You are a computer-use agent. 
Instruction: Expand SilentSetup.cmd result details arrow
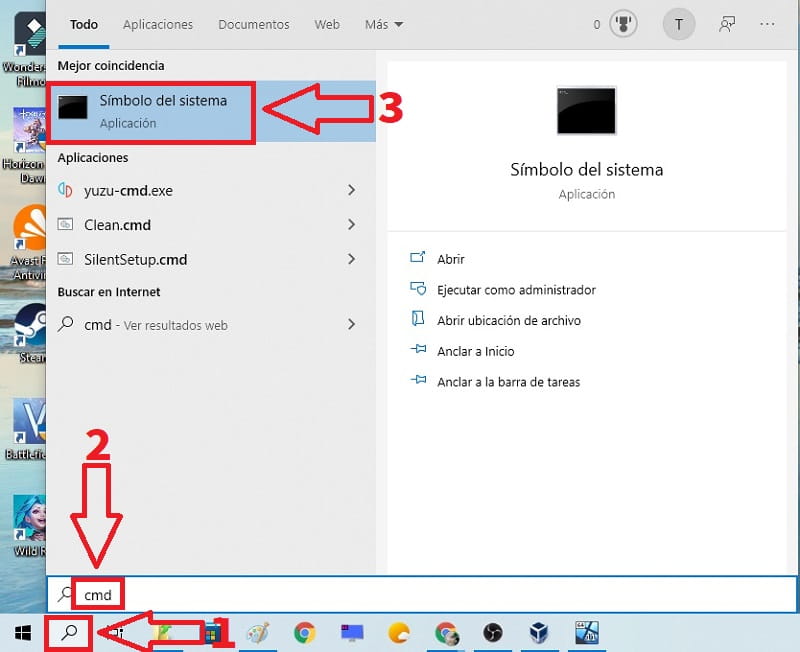(352, 259)
